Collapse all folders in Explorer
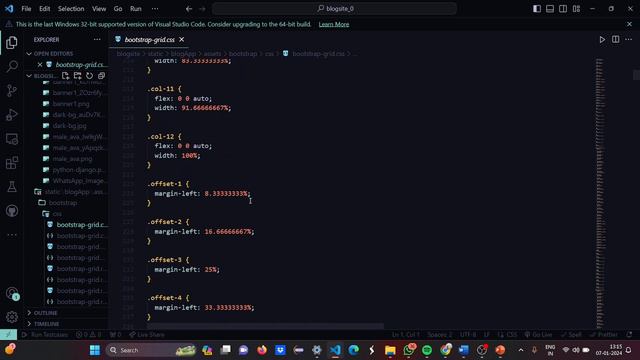 click(x=101, y=76)
